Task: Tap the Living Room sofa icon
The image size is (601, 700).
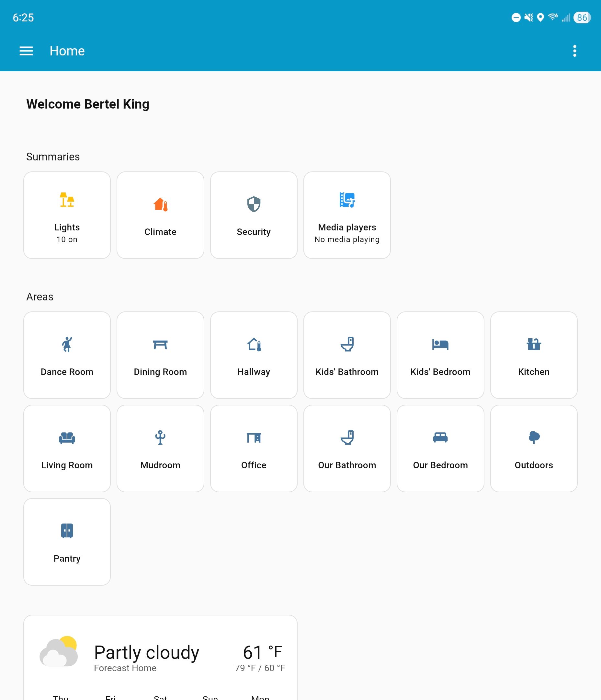Action: (x=67, y=438)
